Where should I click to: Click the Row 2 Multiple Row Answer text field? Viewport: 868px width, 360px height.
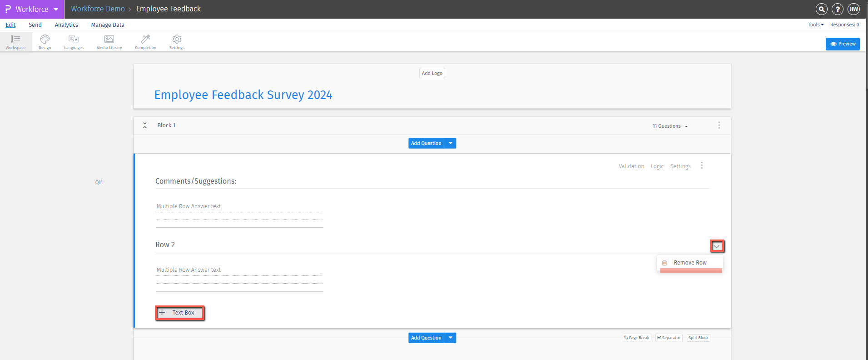(x=239, y=270)
